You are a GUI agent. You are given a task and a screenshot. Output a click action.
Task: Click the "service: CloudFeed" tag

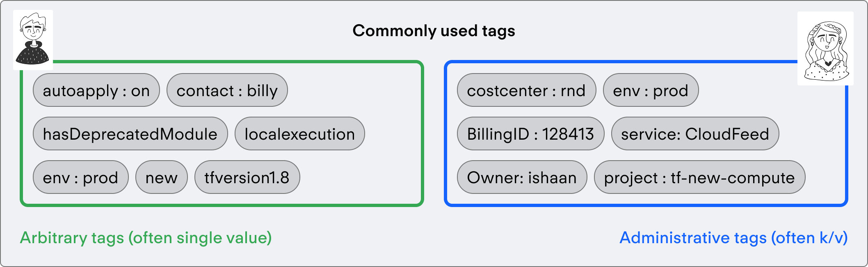tap(695, 134)
